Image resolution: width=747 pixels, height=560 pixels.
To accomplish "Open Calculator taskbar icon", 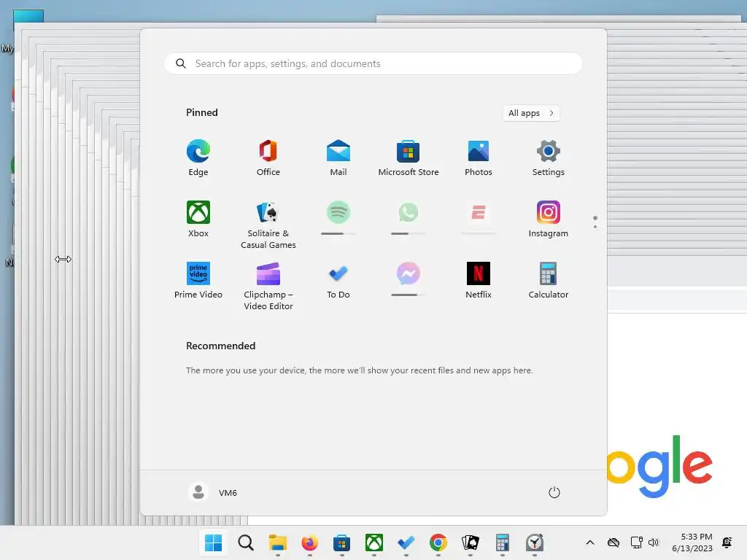I will 502,542.
